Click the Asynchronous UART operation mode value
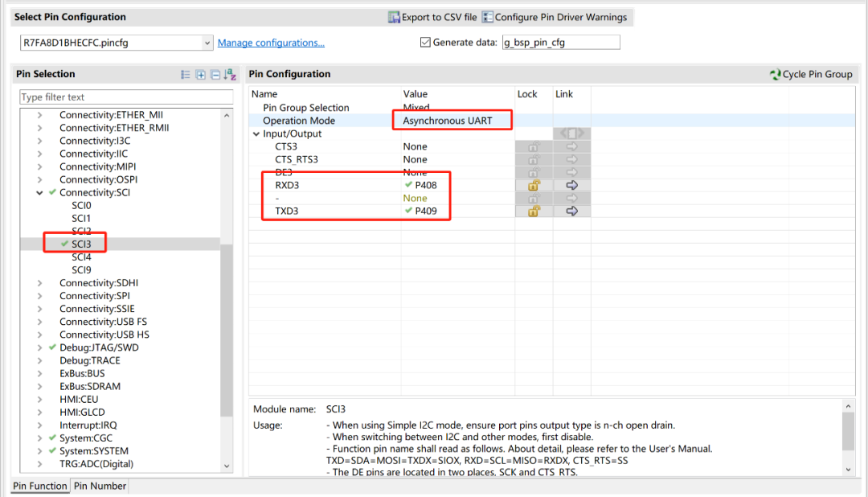The height and width of the screenshot is (497, 868). tap(448, 121)
